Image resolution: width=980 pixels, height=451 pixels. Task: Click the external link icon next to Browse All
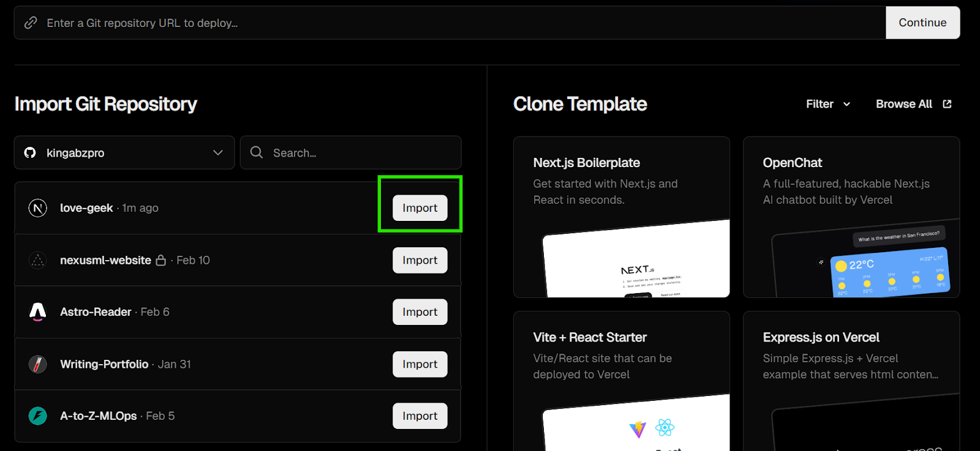947,104
